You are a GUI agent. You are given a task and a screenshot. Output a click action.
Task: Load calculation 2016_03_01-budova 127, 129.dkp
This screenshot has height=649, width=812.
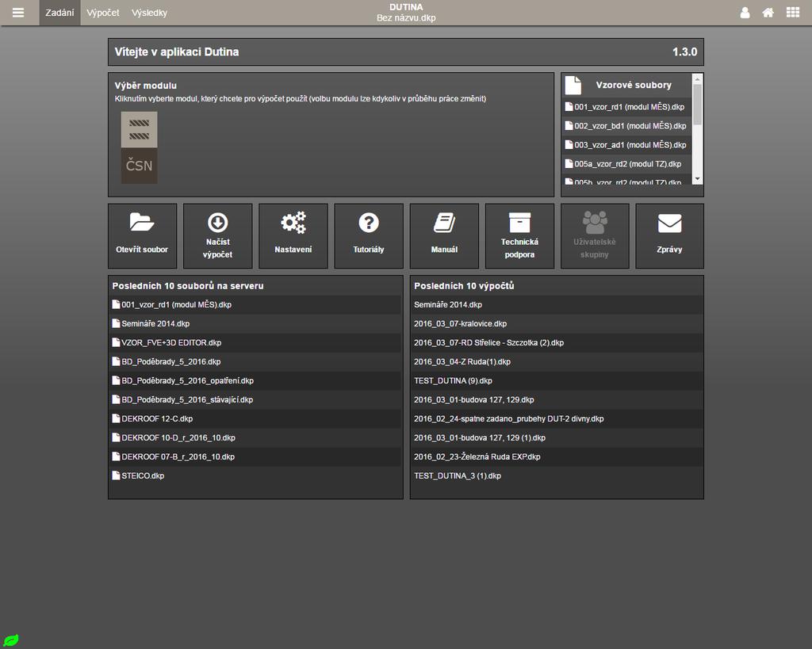[x=557, y=400]
